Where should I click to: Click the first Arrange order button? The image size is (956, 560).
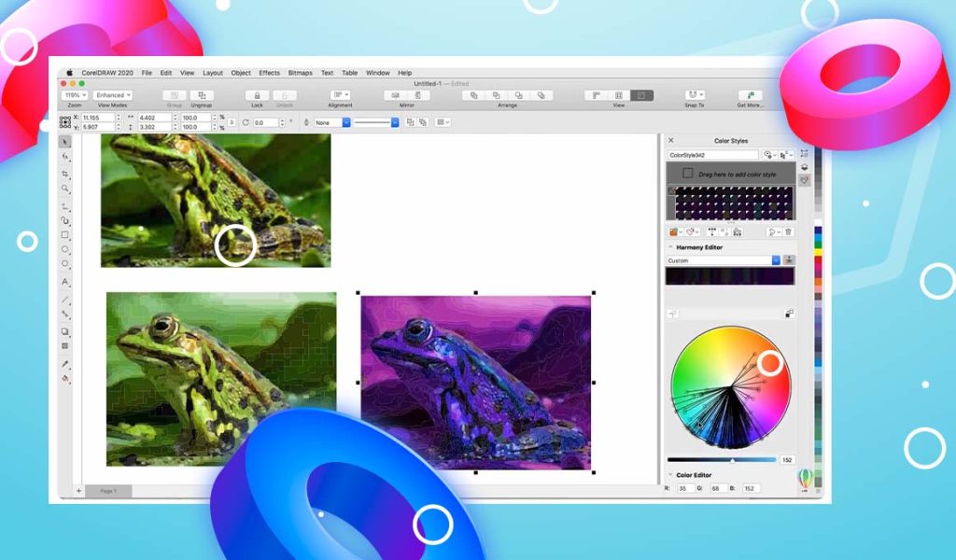click(473, 96)
